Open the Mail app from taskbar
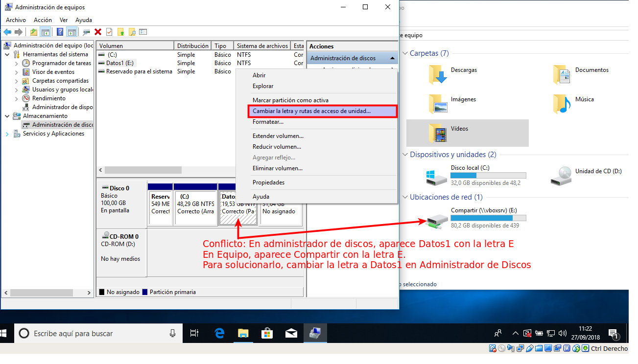 pos(291,333)
